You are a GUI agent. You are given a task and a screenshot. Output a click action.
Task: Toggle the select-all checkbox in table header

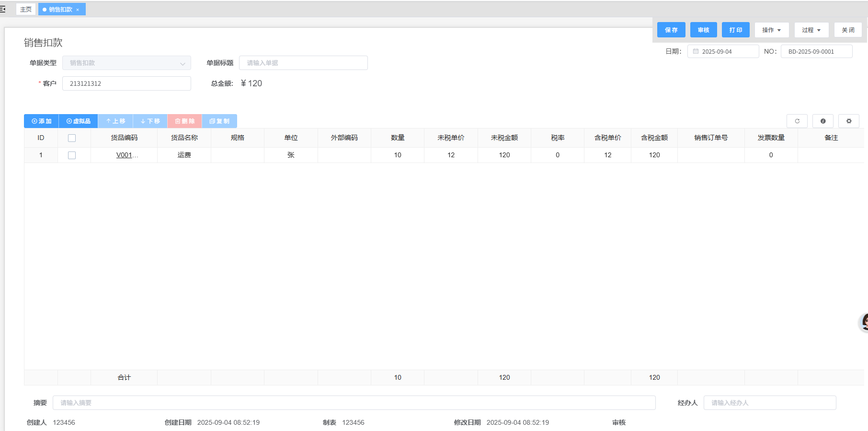(x=72, y=138)
